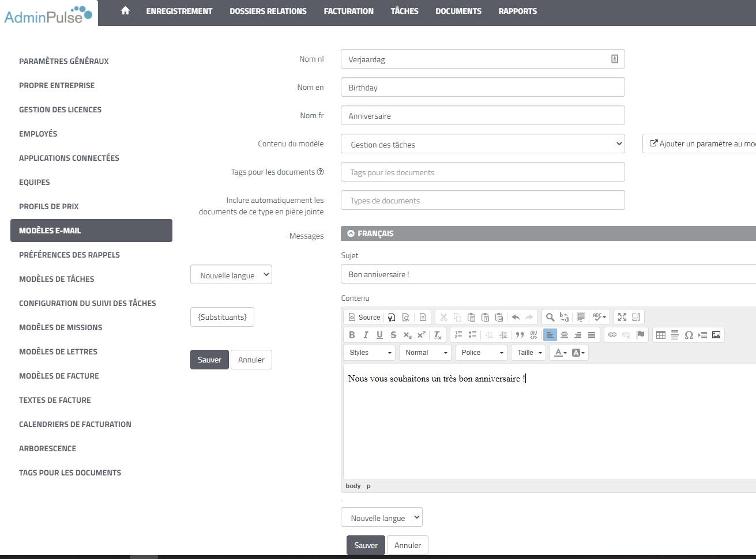This screenshot has height=559, width=756.
Task: Center align the text
Action: coord(564,335)
